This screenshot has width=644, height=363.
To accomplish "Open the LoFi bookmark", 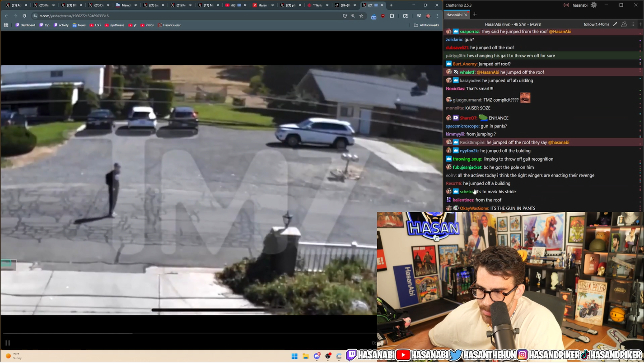I will (x=95, y=25).
